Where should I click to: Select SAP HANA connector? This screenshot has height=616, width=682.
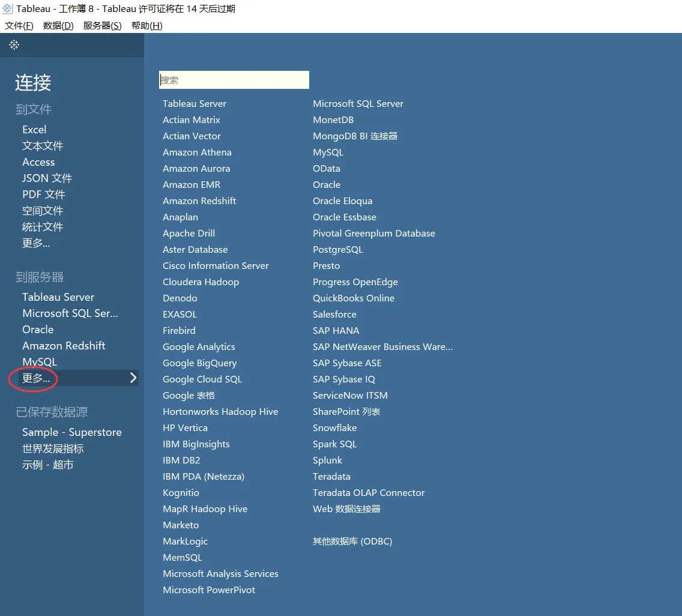(x=336, y=331)
